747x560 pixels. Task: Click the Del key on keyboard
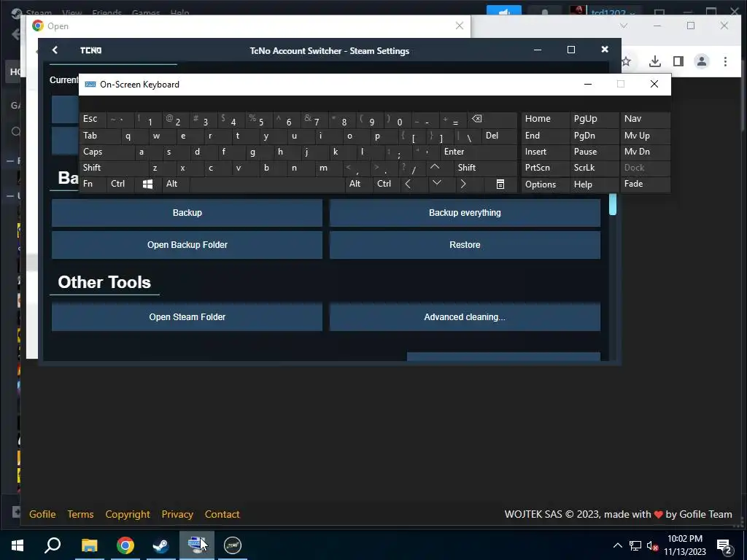pos(499,135)
